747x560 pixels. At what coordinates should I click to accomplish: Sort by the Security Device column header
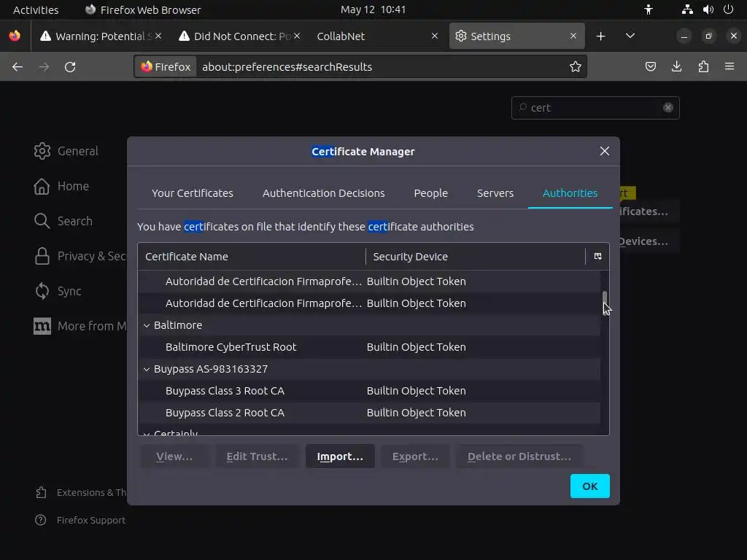(476, 256)
